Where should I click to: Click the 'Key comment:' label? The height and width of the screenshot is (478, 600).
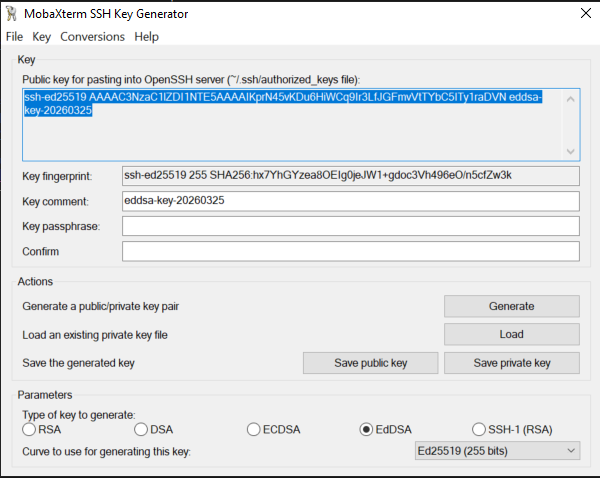coord(55,201)
